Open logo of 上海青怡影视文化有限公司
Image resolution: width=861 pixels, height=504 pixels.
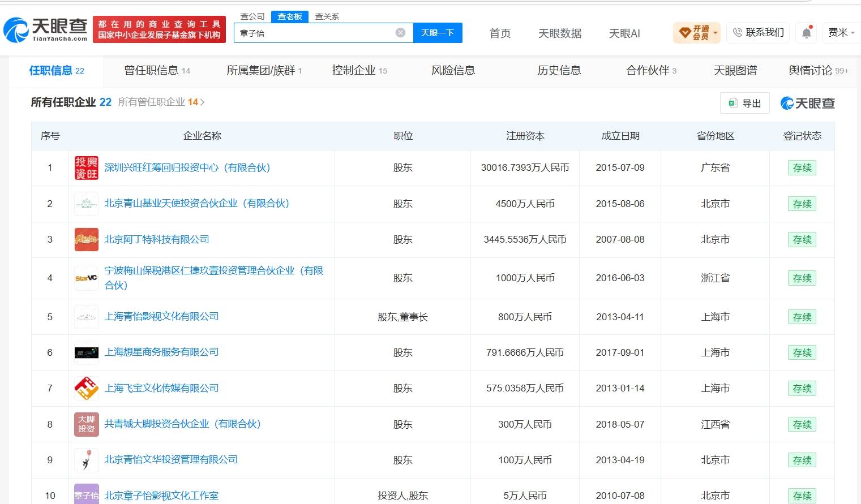tap(87, 317)
